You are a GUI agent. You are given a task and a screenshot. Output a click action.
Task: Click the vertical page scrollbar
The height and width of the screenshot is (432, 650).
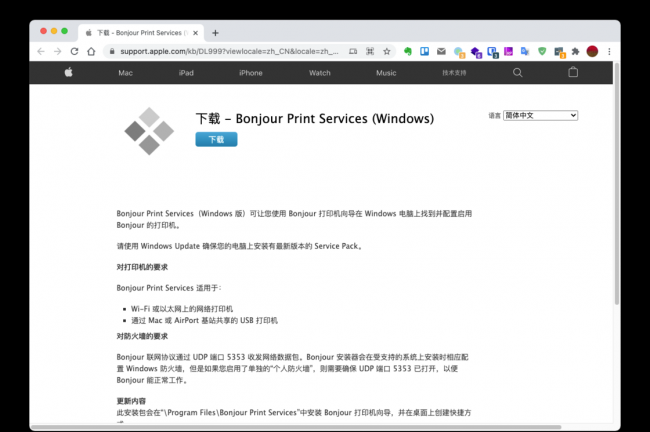pyautogui.click(x=617, y=184)
